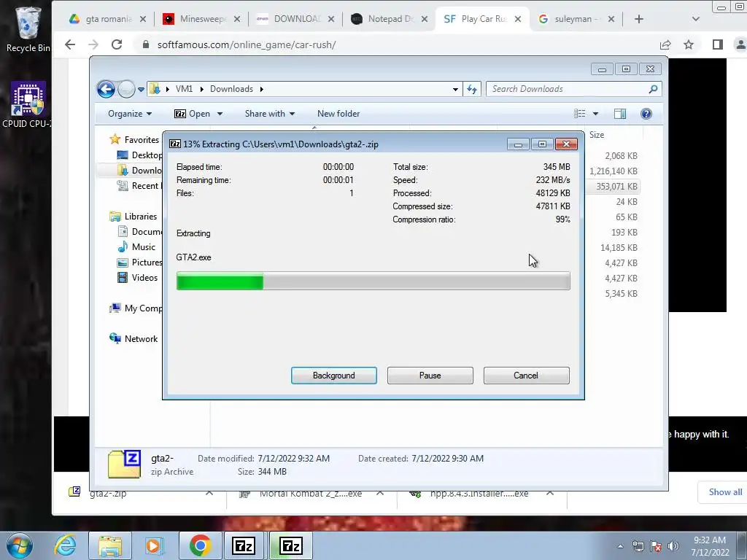Open the view options dropdown arrow
The width and height of the screenshot is (747, 560).
pos(595,114)
